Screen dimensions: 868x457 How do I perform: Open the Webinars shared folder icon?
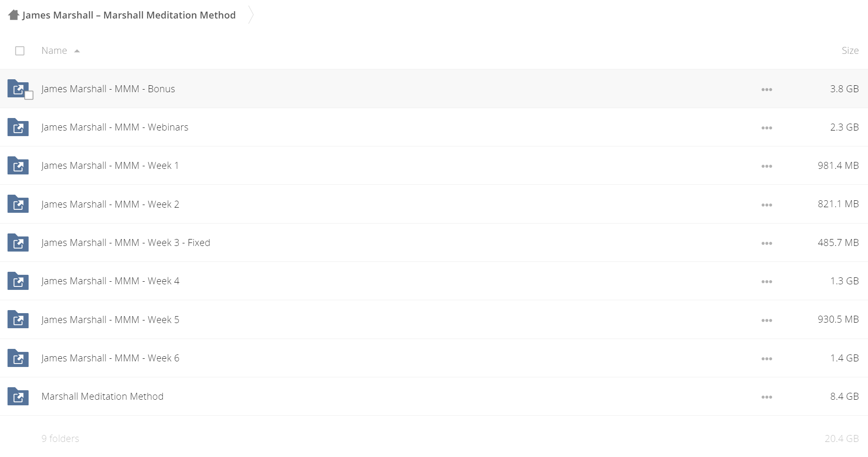click(x=18, y=127)
